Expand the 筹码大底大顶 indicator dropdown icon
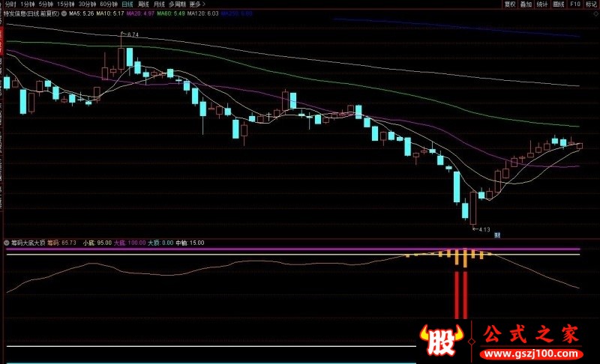This screenshot has width=600, height=364. (x=7, y=243)
